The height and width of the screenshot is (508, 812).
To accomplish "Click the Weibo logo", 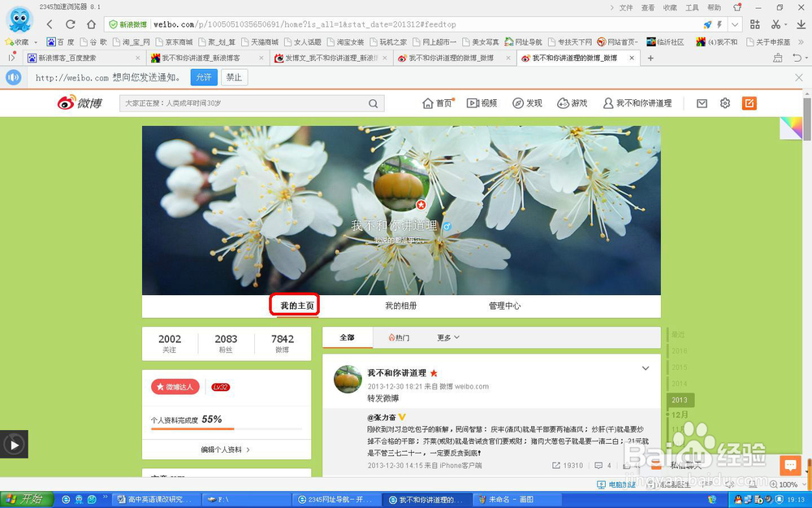I will [80, 102].
